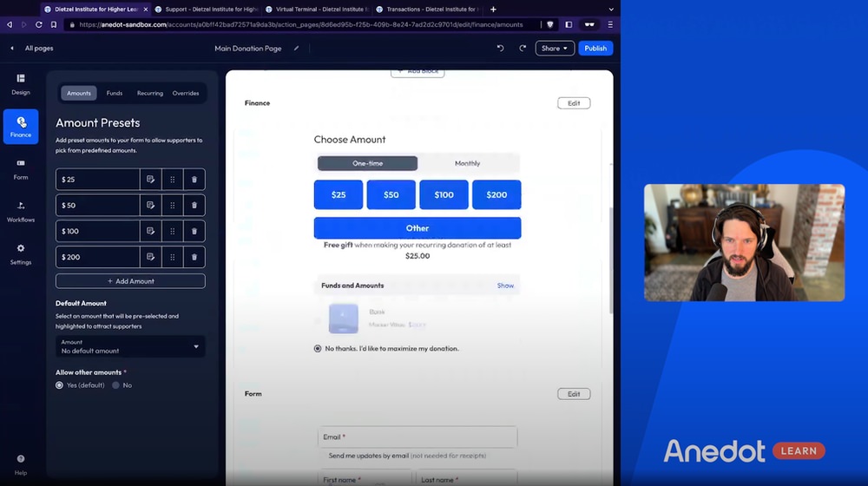The height and width of the screenshot is (486, 868).
Task: Show the Funds and Amounts section
Action: [x=505, y=286]
